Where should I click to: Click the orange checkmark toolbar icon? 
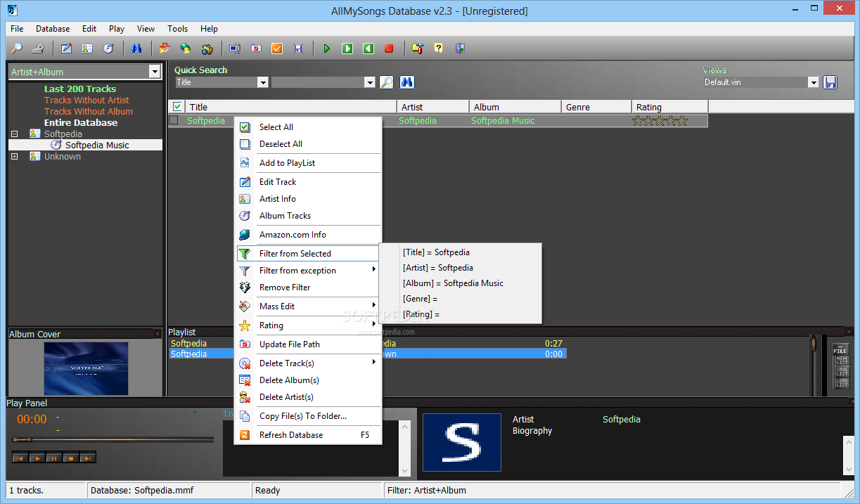(x=277, y=49)
